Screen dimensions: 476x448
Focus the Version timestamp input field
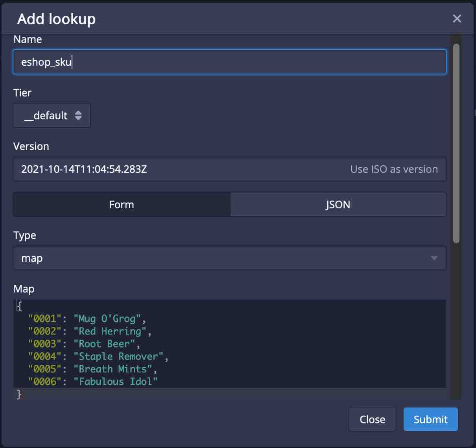coord(177,169)
